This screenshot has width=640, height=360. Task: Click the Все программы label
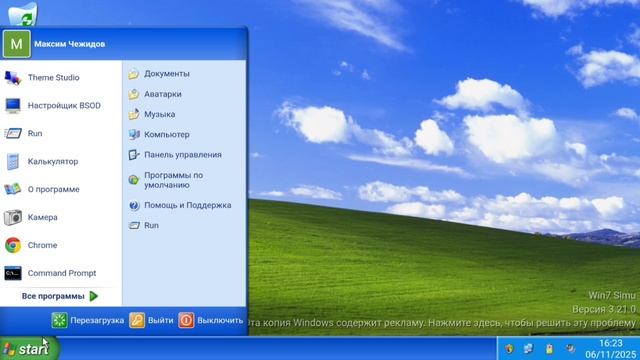click(53, 296)
